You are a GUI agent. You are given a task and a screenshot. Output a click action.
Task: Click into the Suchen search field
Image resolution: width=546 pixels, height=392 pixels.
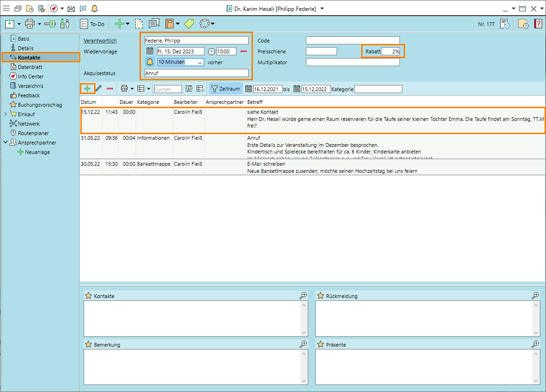coord(168,89)
